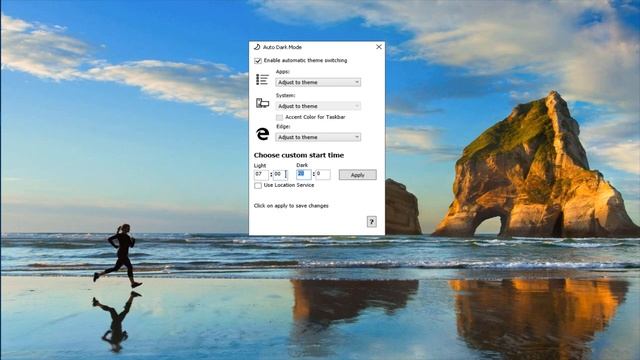Open the System theme dropdown

tap(318, 106)
